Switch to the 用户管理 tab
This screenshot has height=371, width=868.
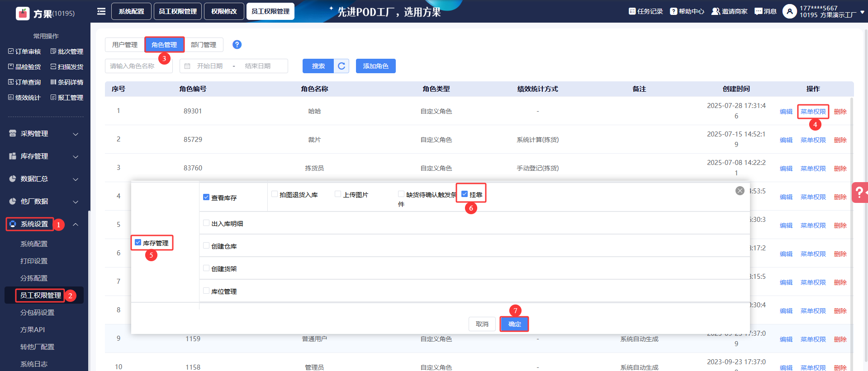coord(125,45)
